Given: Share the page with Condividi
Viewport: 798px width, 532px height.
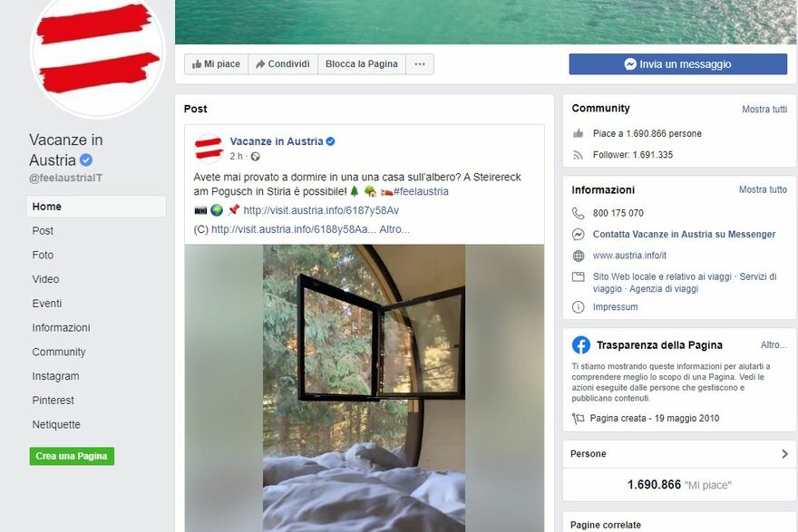Looking at the screenshot, I should click(x=283, y=64).
